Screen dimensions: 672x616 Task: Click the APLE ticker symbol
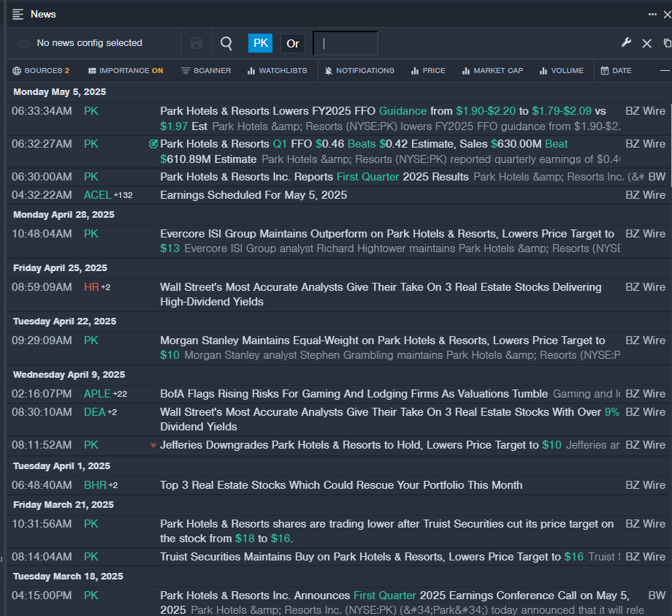click(x=97, y=394)
